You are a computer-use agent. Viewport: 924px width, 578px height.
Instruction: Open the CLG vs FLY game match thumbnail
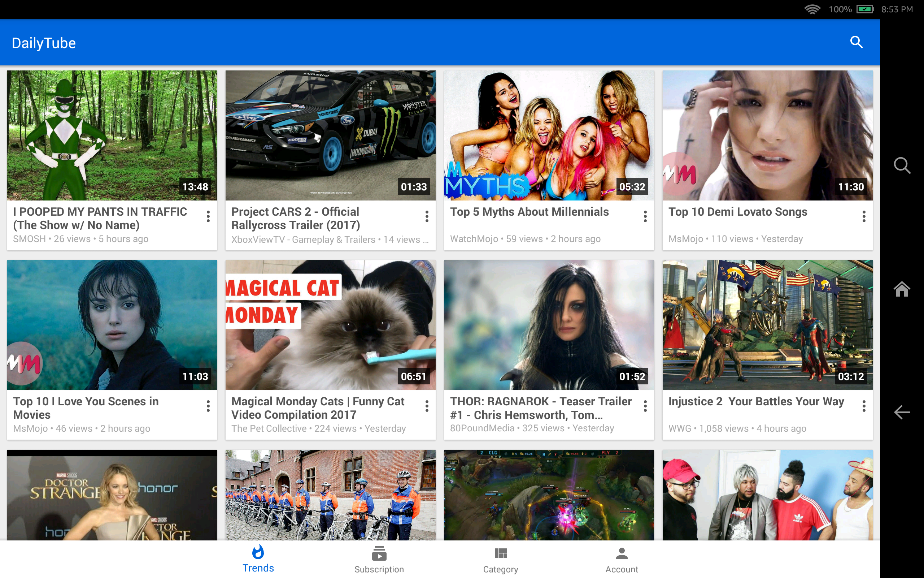coord(549,495)
